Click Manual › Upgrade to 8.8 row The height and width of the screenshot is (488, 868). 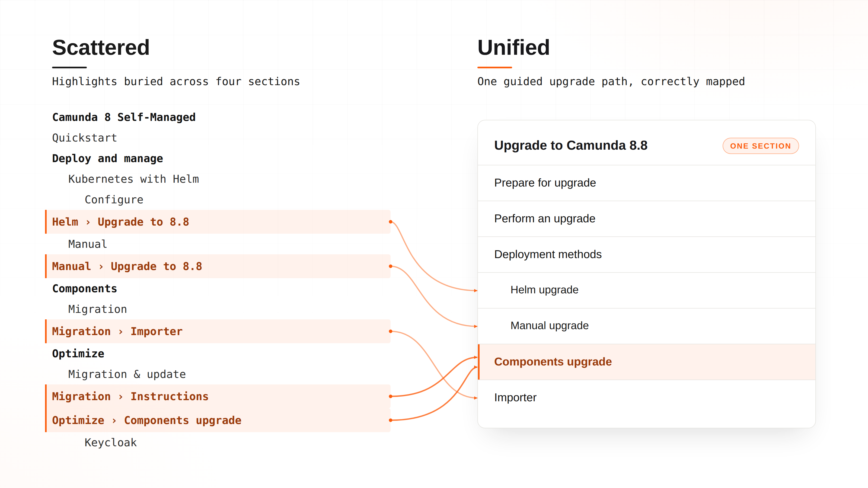pos(218,267)
